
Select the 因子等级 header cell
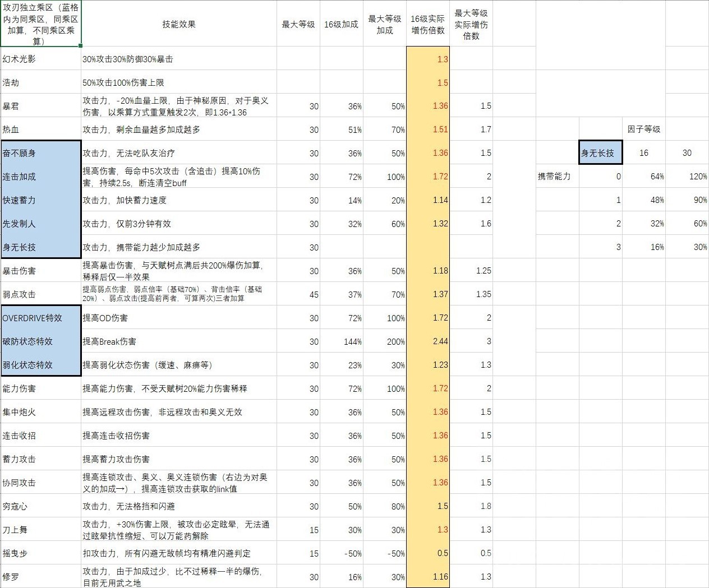644,129
